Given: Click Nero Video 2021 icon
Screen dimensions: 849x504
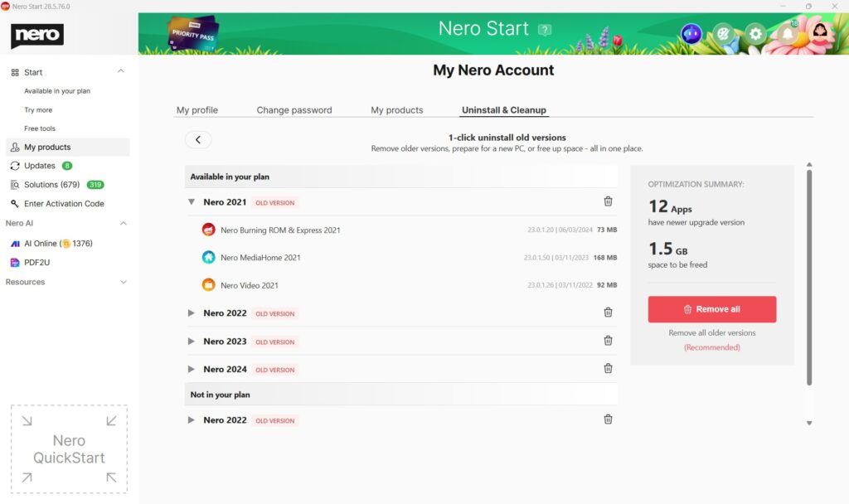Looking at the screenshot, I should pyautogui.click(x=208, y=285).
